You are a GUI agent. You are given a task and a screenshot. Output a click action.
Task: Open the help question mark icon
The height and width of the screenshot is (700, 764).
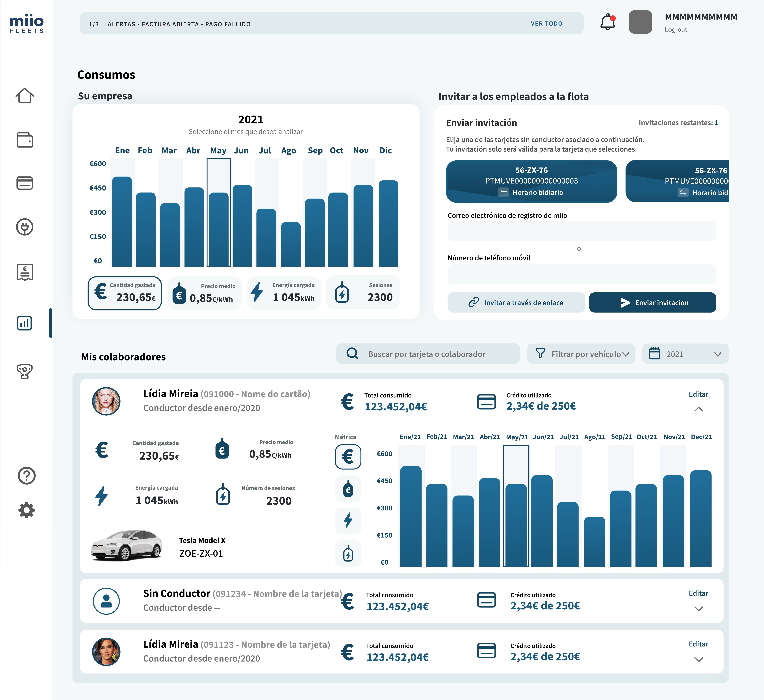tap(27, 476)
